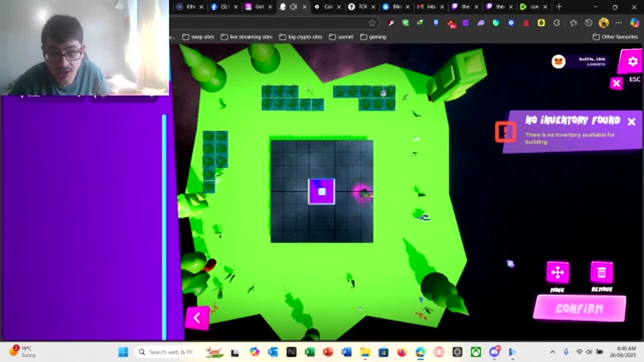Image resolution: width=644 pixels, height=362 pixels.
Task: Open the gaming bookmark folder
Action: (x=373, y=37)
